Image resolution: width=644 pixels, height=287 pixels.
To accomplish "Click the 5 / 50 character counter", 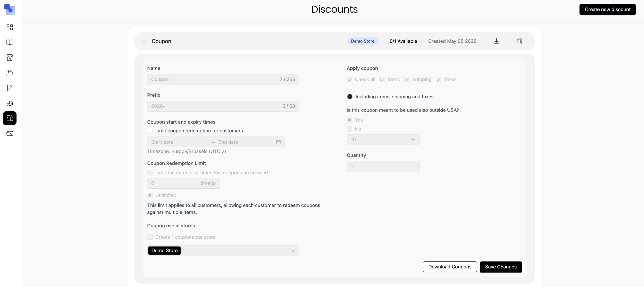I will tap(289, 106).
